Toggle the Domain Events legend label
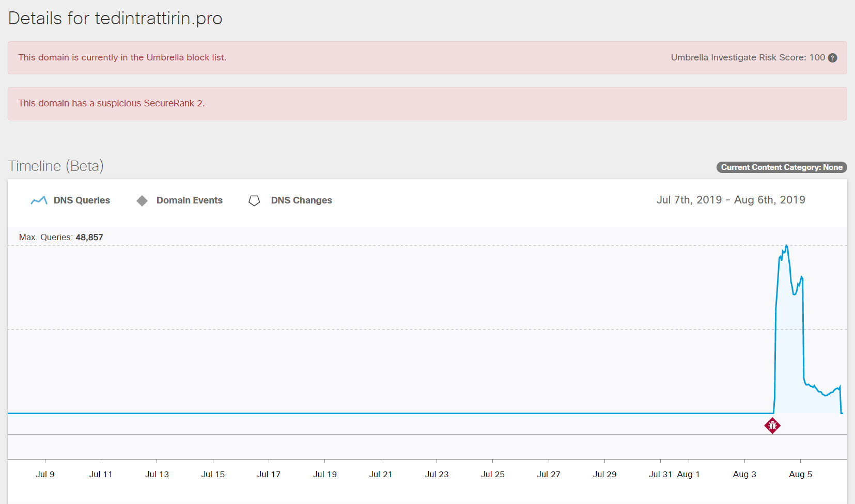 (x=189, y=200)
